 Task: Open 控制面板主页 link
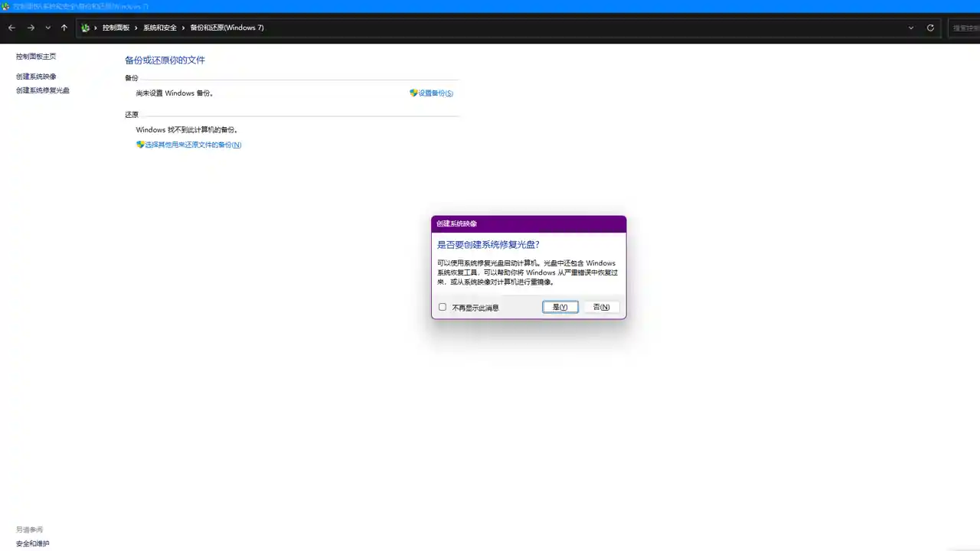[36, 57]
